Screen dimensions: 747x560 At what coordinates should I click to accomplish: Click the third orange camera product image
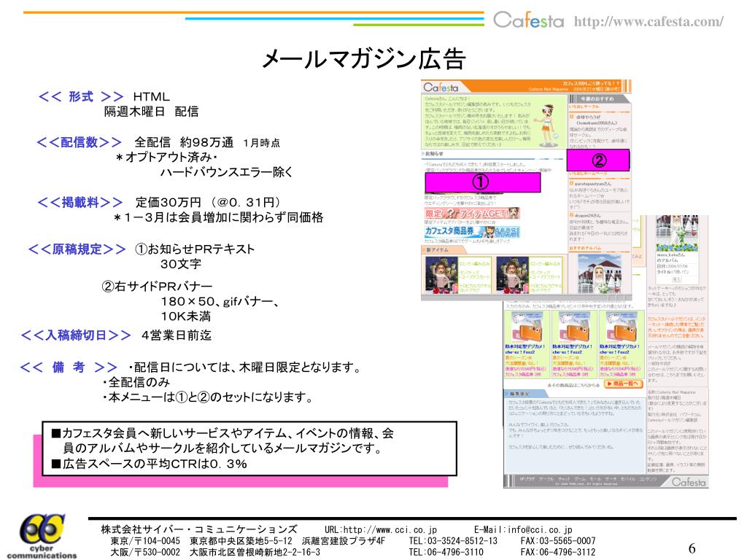622,326
